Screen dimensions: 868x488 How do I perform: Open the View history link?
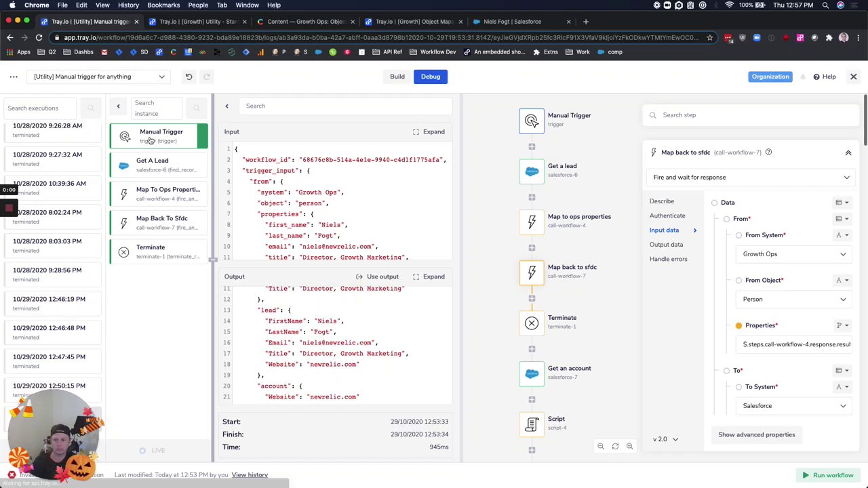coord(250,475)
